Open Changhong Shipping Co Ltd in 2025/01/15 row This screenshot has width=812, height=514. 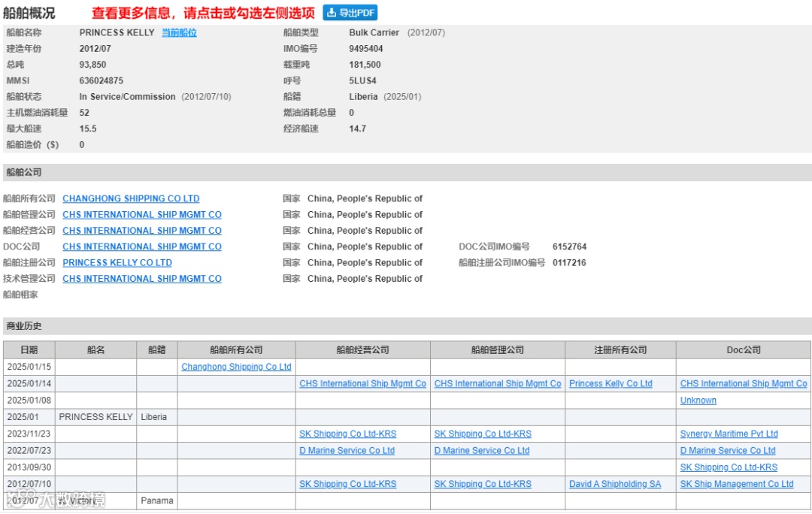[x=236, y=367]
